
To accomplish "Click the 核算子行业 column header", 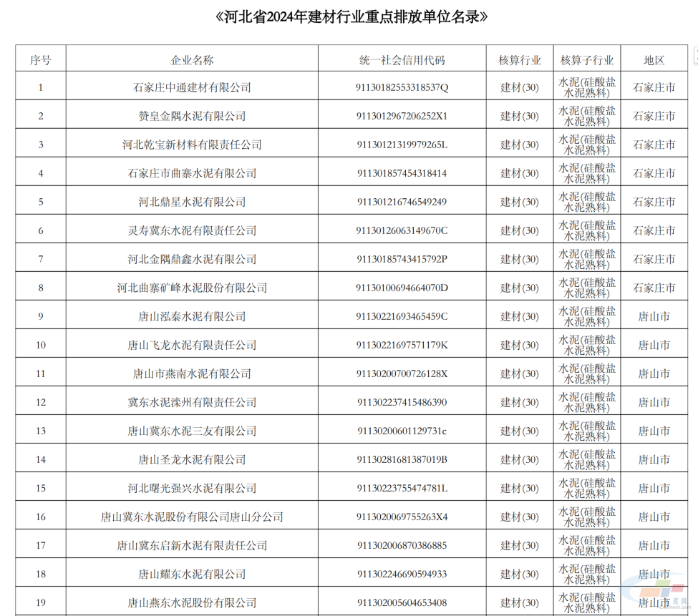I will [x=587, y=61].
